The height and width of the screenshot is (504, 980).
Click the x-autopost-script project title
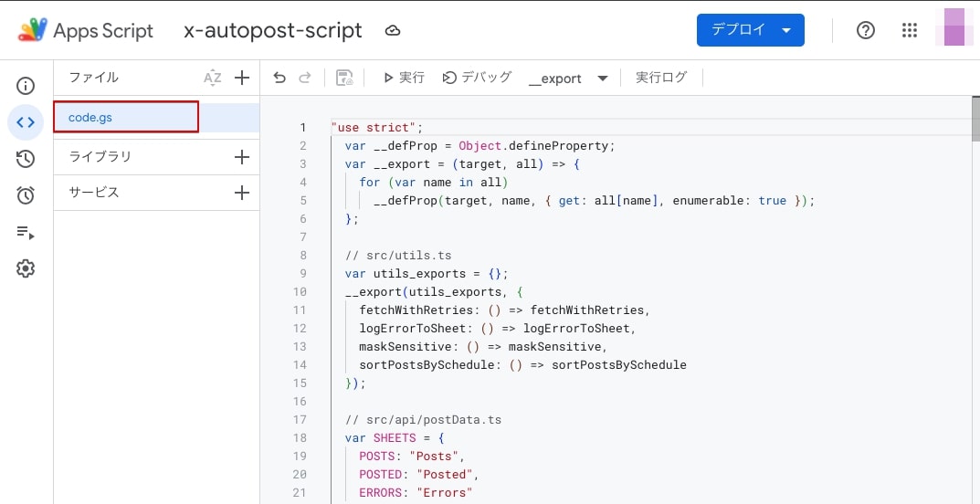tap(273, 31)
